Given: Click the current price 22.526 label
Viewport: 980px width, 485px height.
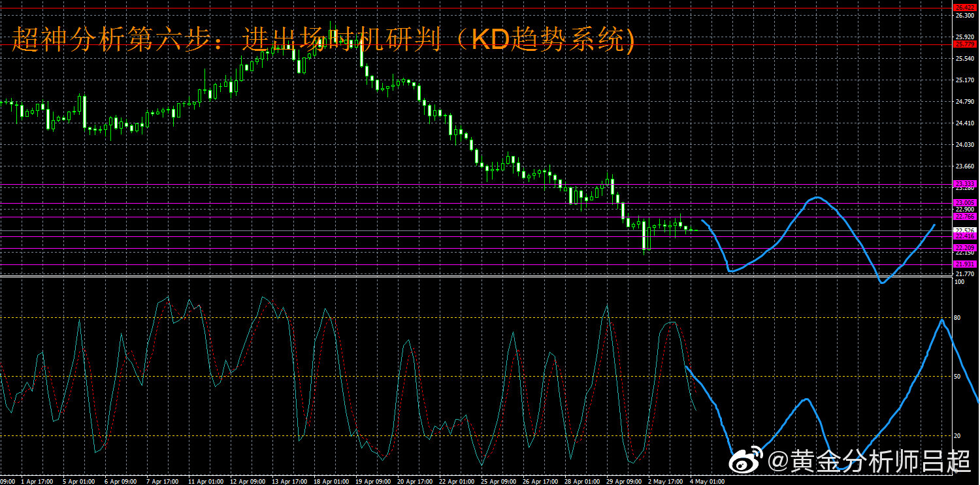Looking at the screenshot, I should pyautogui.click(x=965, y=230).
